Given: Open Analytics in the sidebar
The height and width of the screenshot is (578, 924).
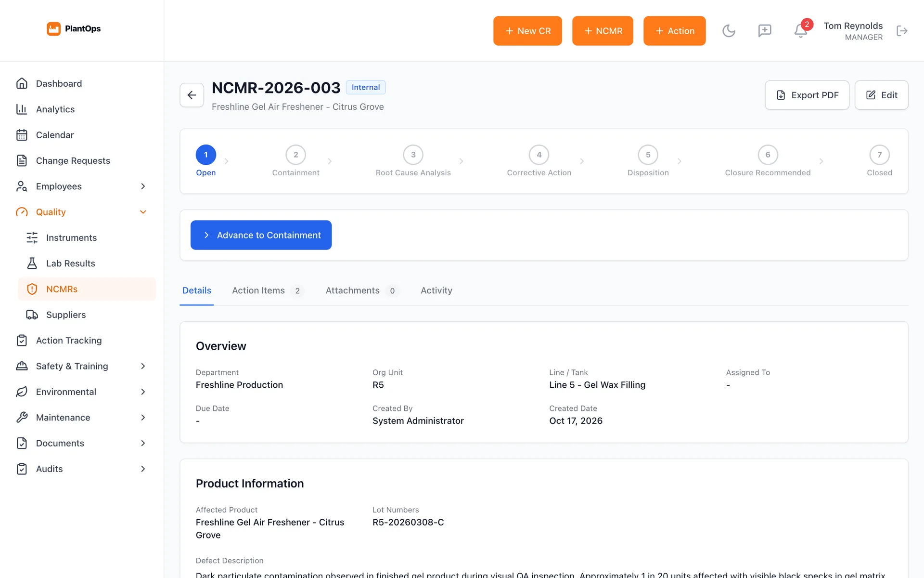Looking at the screenshot, I should 81,109.
